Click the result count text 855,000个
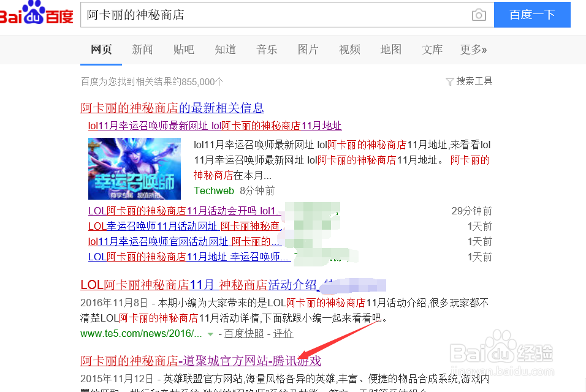The width and height of the screenshot is (586, 392). [x=202, y=81]
